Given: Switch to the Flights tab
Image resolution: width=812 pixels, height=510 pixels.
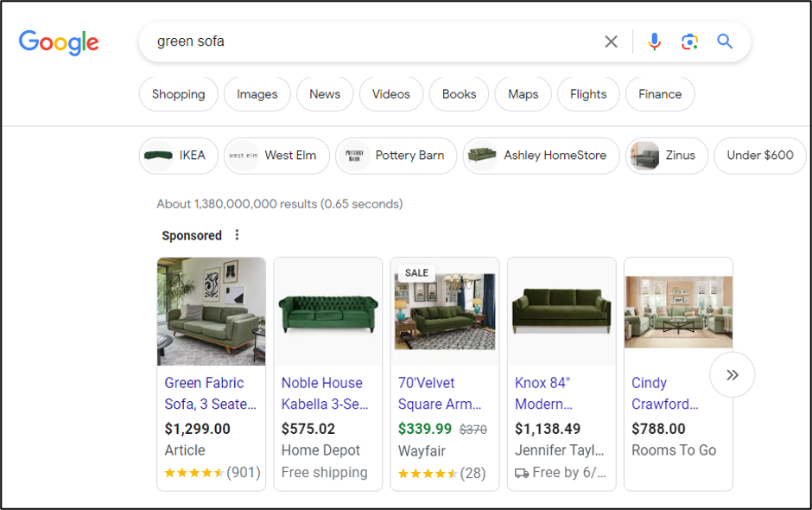Looking at the screenshot, I should (588, 94).
